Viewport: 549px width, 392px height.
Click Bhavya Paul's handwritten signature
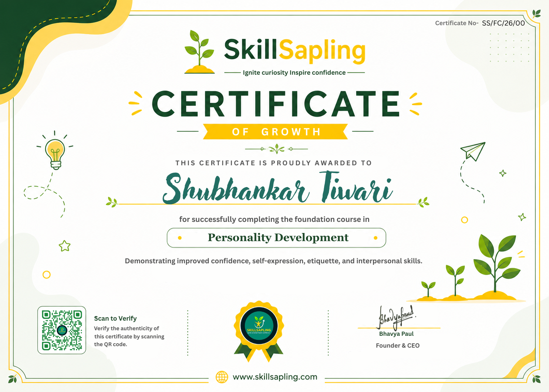click(x=396, y=317)
